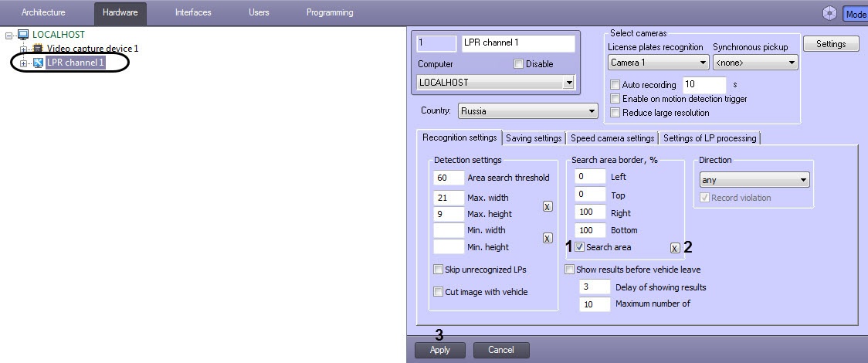Click the Top border field
Image resolution: width=868 pixels, height=363 pixels.
click(x=590, y=194)
